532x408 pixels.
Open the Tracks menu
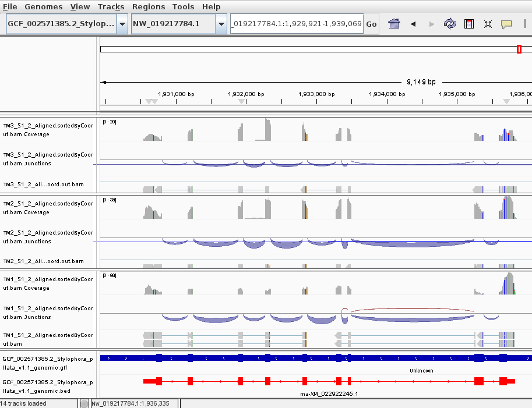pyautogui.click(x=111, y=7)
